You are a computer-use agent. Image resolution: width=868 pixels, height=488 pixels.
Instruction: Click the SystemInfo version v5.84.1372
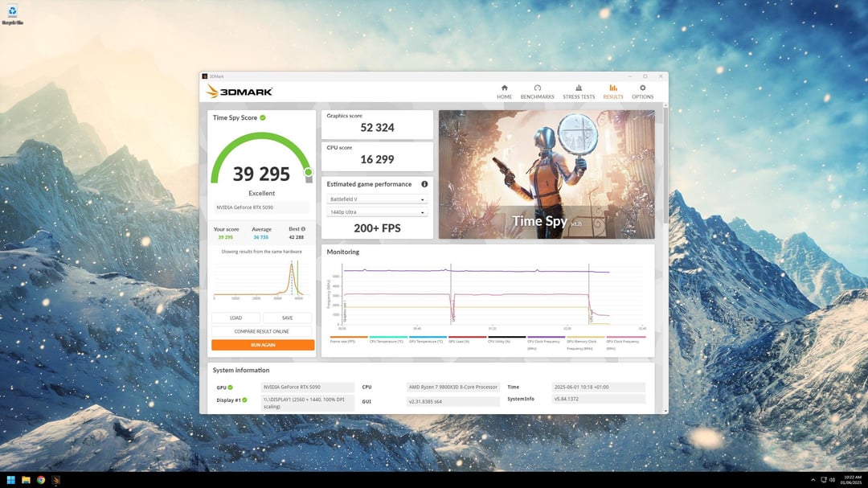pos(599,399)
